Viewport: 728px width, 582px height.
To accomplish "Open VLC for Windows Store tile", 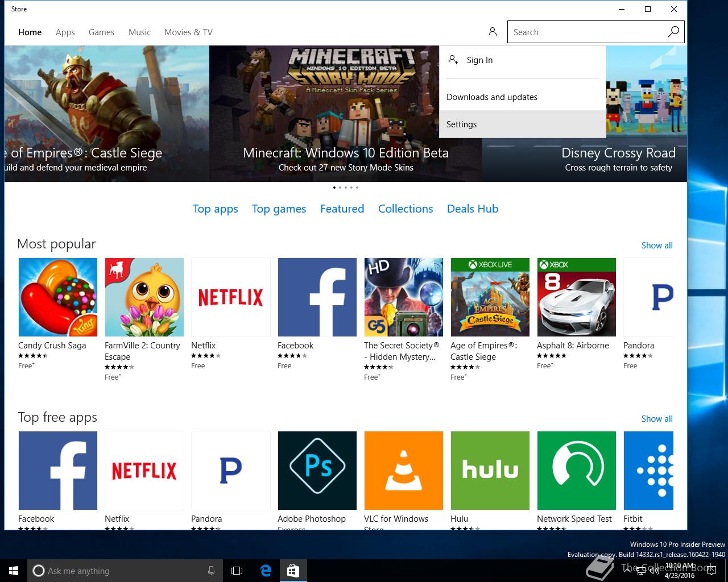I will click(404, 471).
